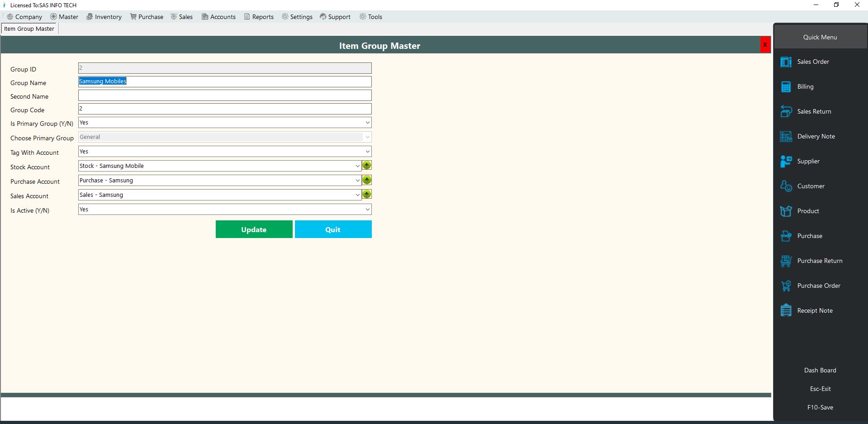
Task: Open the Accounts menu
Action: (218, 17)
